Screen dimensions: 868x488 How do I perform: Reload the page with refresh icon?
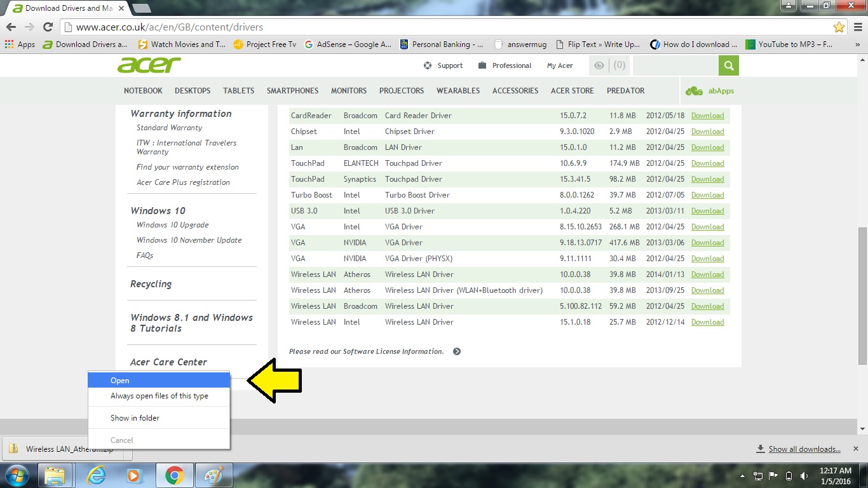(48, 27)
